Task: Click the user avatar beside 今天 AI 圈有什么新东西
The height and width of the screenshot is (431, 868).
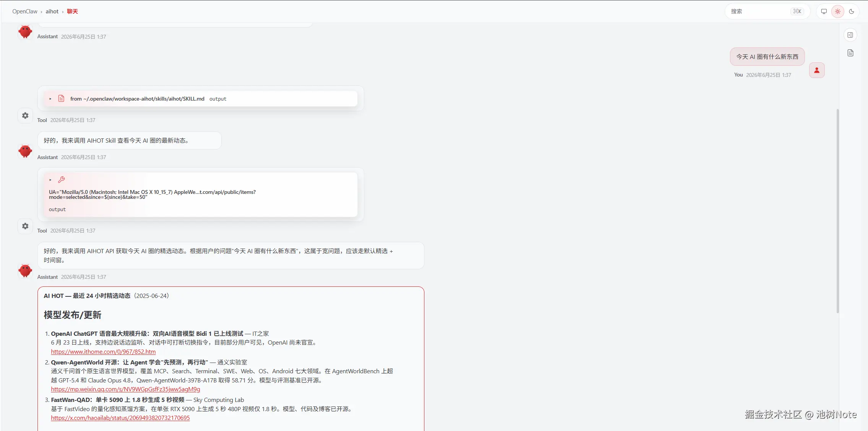Action: pyautogui.click(x=817, y=70)
